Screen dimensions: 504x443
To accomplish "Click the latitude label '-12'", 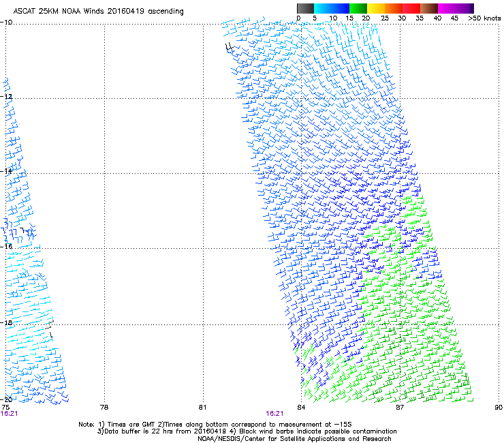I will click(6, 97).
